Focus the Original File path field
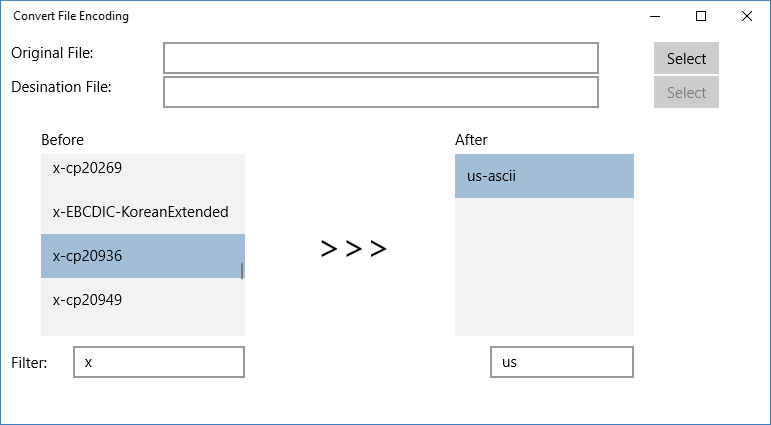Image resolution: width=771 pixels, height=425 pixels. click(x=381, y=58)
